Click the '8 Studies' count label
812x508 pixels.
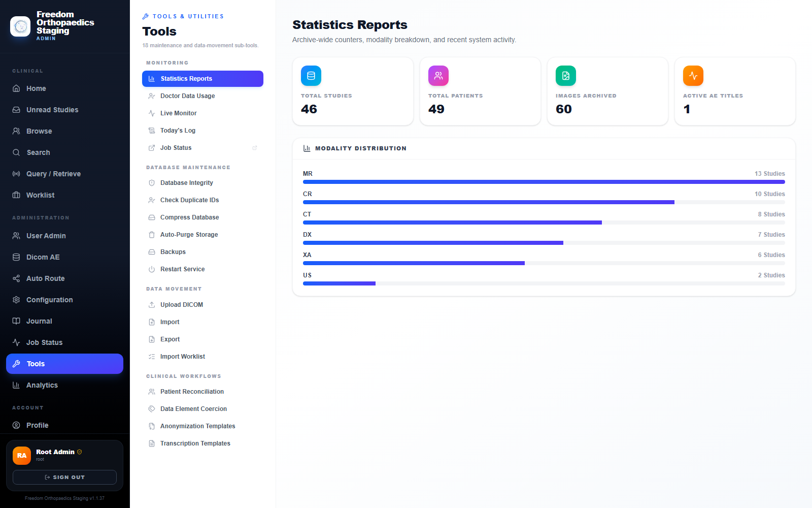pyautogui.click(x=771, y=214)
